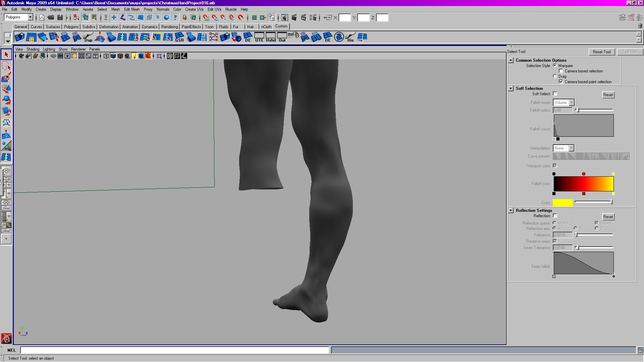644x362 pixels.
Task: Choose the Paint Selection tool
Action: pos(6,77)
